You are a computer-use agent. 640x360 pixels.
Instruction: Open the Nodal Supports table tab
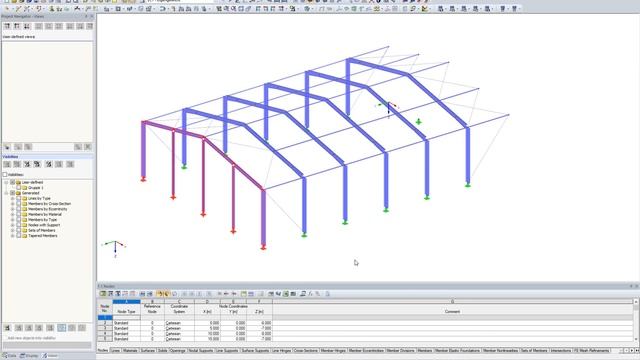(201, 351)
